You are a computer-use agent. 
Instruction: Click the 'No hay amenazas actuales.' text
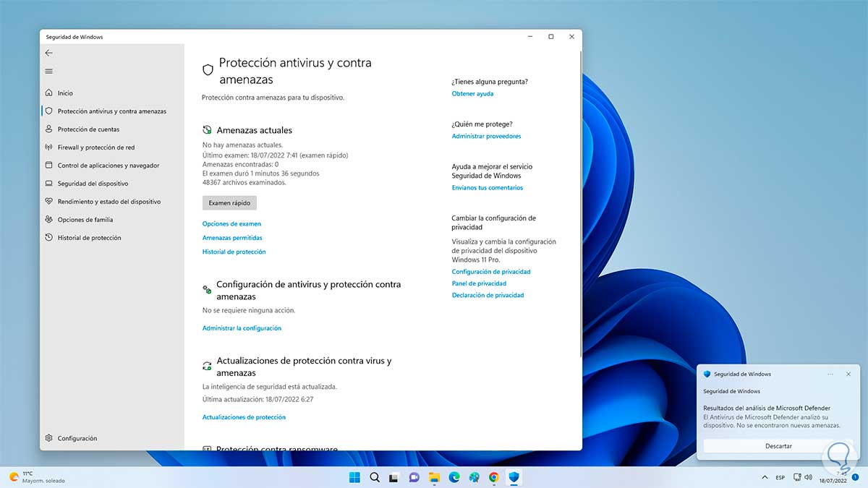[242, 145]
